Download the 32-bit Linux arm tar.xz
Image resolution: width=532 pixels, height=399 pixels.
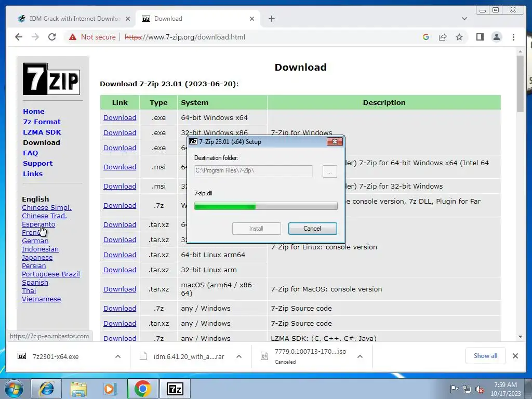(x=120, y=270)
